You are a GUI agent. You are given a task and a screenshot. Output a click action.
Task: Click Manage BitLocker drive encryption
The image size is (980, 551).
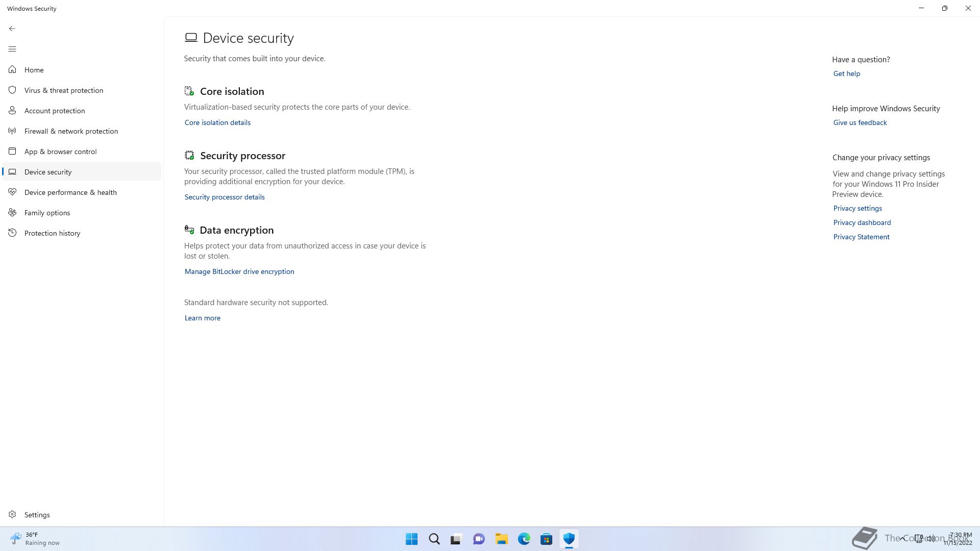[x=239, y=271]
